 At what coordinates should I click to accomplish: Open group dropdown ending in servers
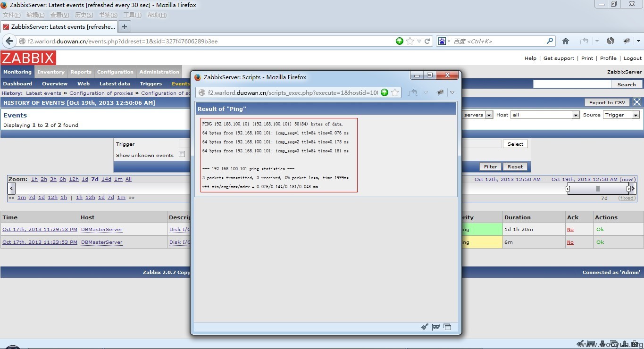click(489, 115)
